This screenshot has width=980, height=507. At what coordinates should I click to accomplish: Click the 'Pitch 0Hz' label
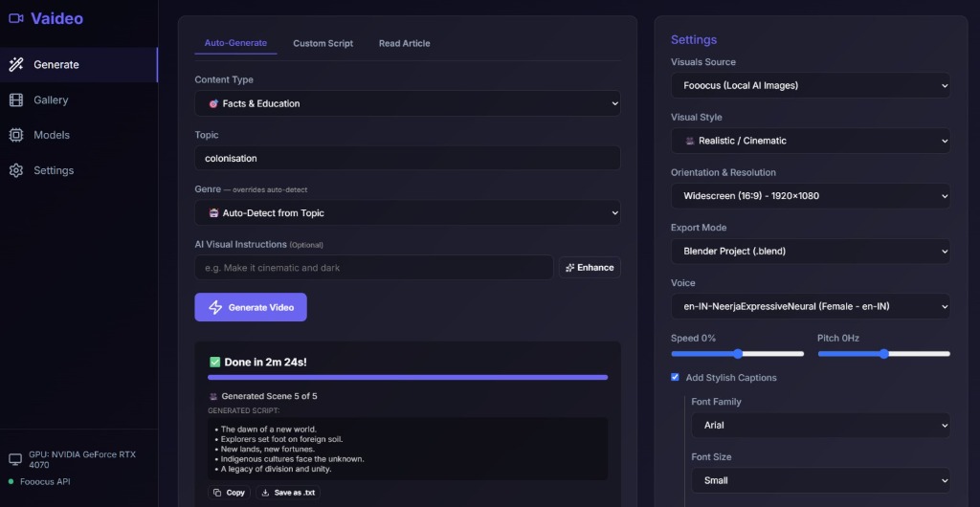point(838,338)
